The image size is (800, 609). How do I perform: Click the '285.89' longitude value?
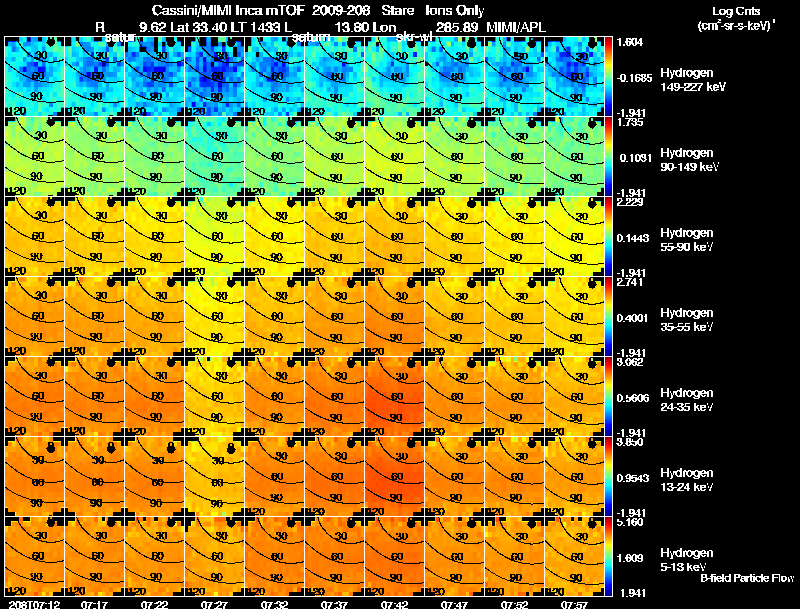click(457, 27)
